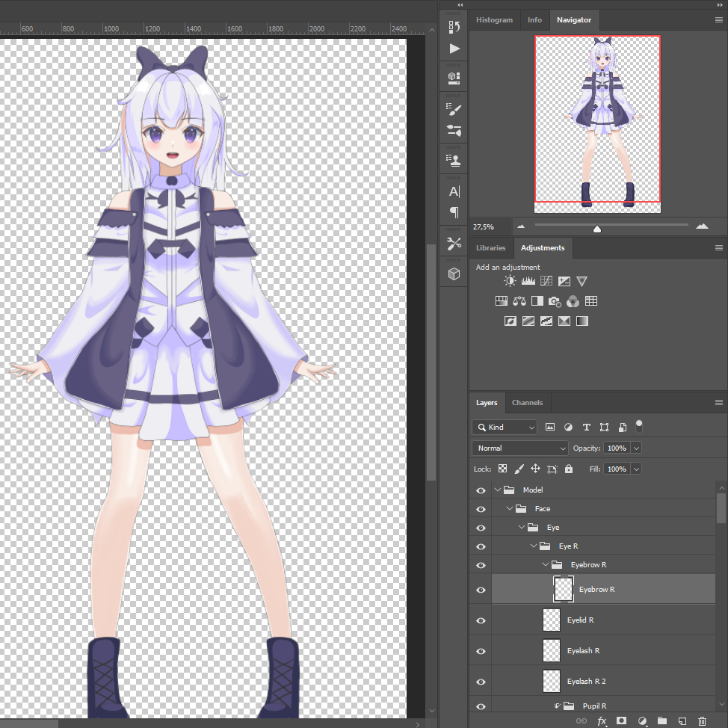
Task: Open the Opacity slider dropdown arrow
Action: click(636, 448)
